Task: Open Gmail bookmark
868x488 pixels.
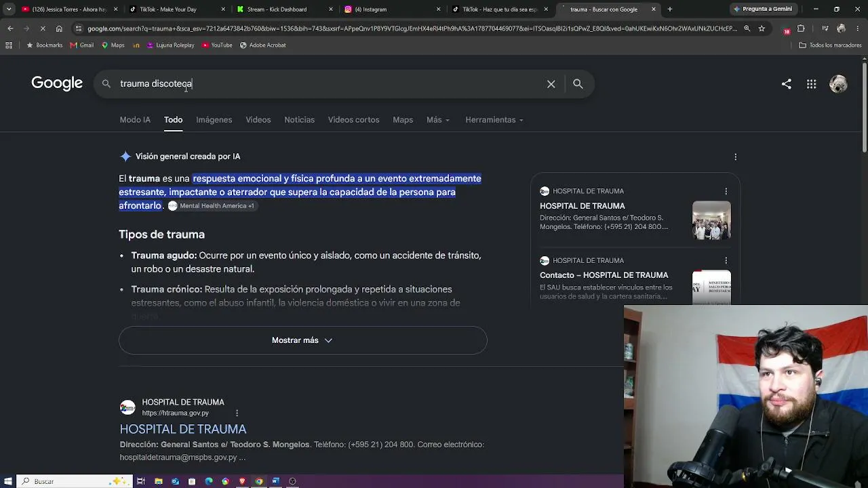Action: tap(82, 45)
